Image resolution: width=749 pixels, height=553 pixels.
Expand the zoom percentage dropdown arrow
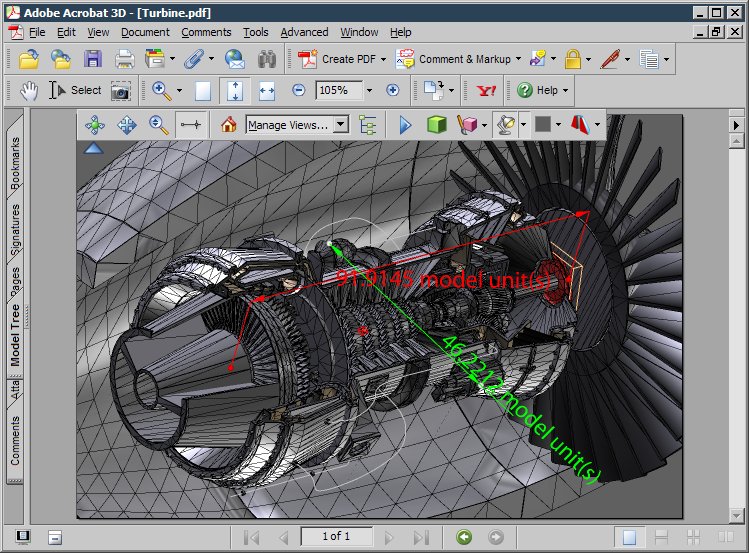(x=369, y=90)
